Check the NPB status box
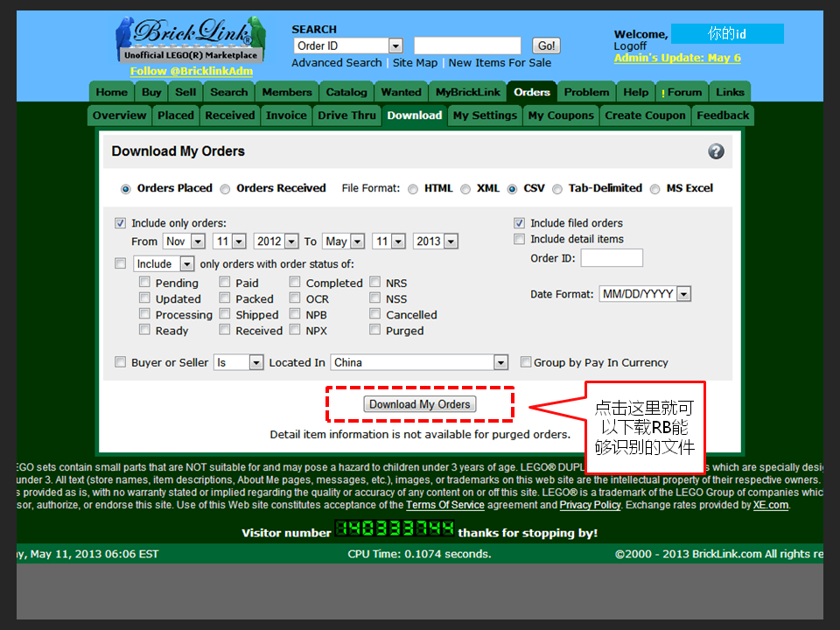This screenshot has height=630, width=840. click(x=295, y=313)
